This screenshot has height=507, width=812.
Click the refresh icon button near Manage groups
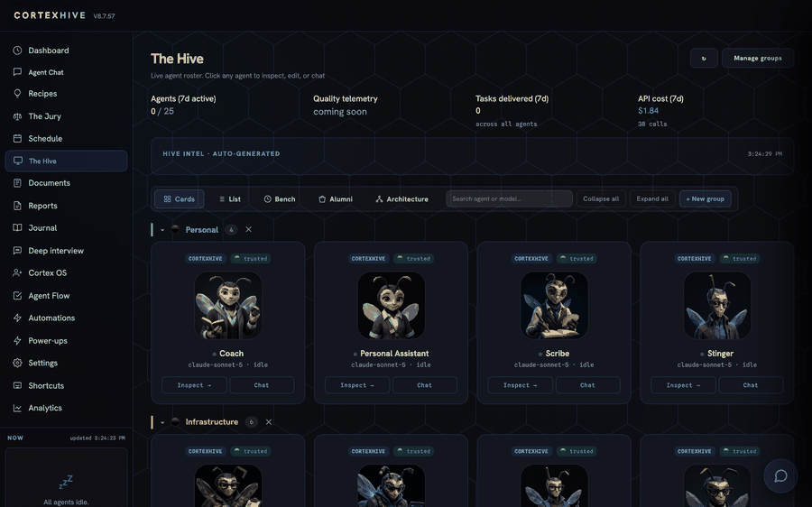704,58
